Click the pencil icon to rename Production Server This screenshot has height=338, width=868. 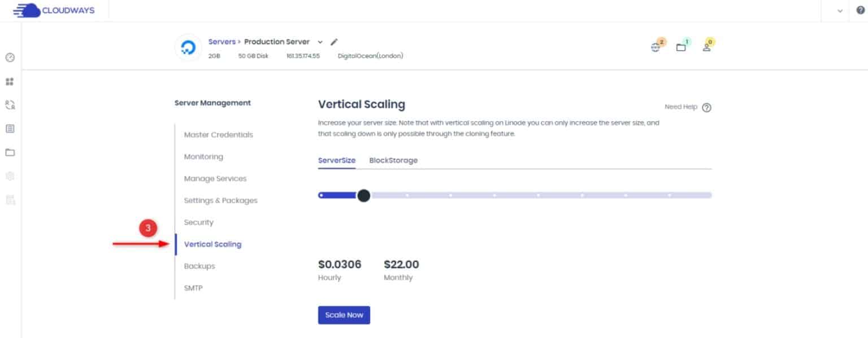tap(334, 42)
